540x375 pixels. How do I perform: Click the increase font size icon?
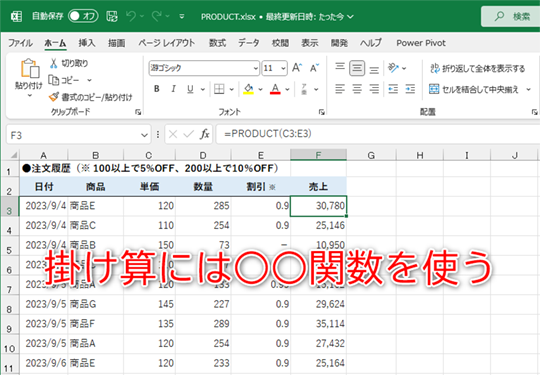pos(297,68)
